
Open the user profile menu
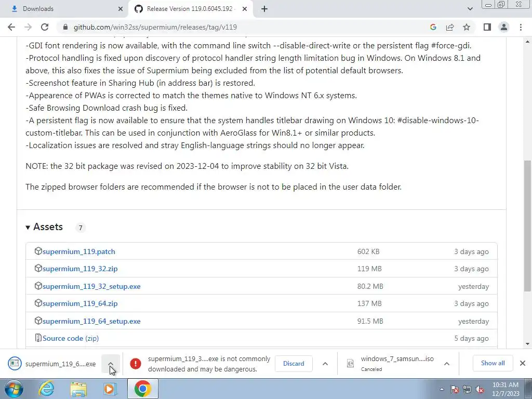(x=504, y=27)
